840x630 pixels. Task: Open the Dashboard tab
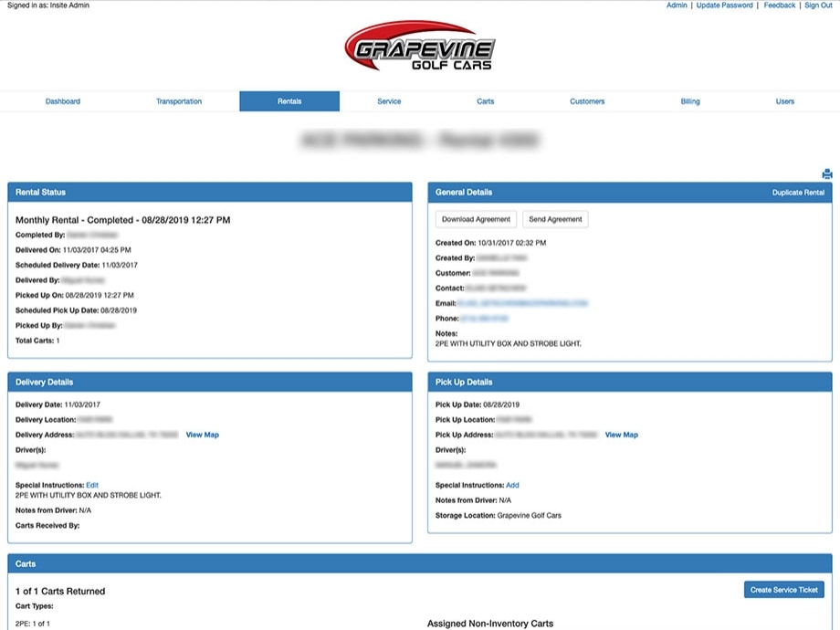click(x=63, y=101)
